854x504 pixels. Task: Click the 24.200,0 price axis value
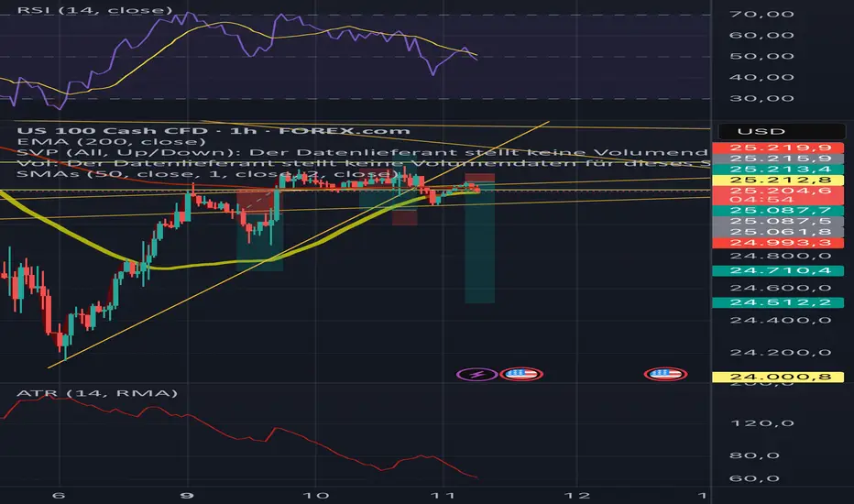coord(780,353)
